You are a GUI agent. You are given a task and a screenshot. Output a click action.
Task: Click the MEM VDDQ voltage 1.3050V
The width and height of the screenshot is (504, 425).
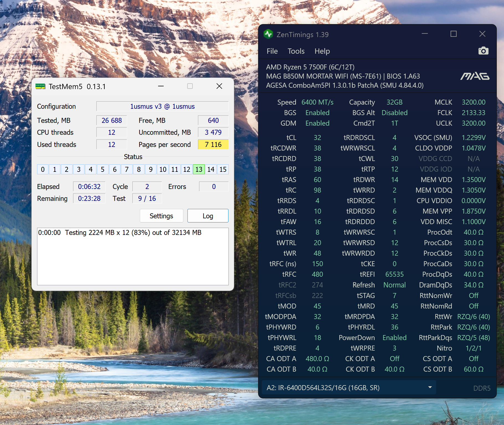point(474,190)
